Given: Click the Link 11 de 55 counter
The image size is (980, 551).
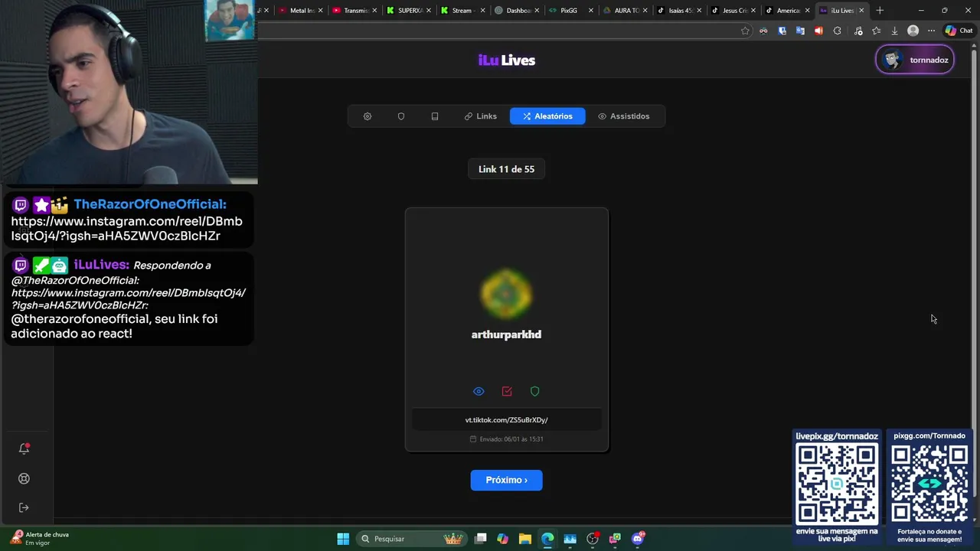Looking at the screenshot, I should point(507,169).
